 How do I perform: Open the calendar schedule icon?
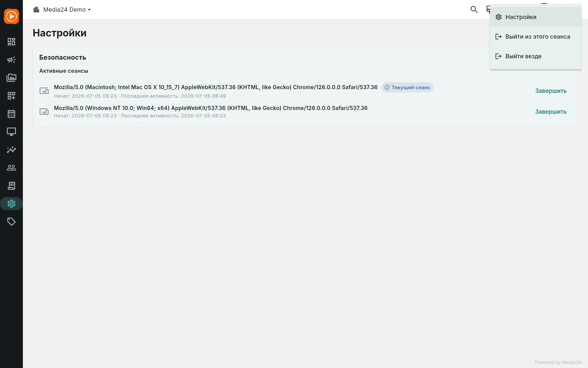click(11, 114)
